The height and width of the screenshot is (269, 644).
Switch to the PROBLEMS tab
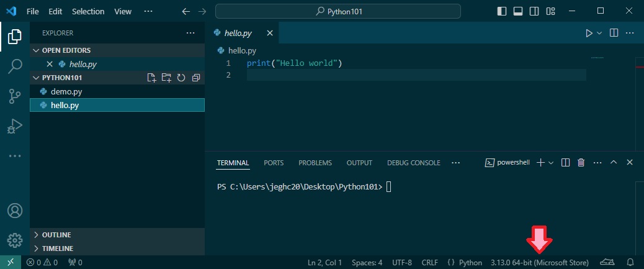point(315,163)
